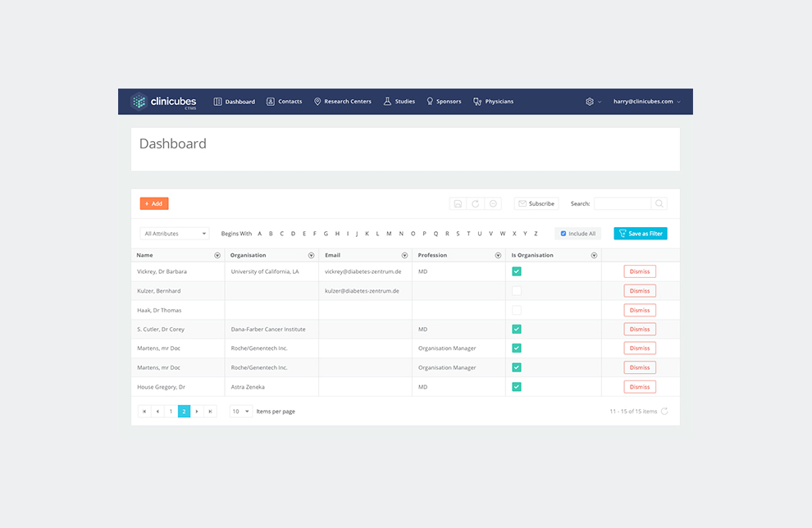Open the Organisation column filter icon

point(311,255)
